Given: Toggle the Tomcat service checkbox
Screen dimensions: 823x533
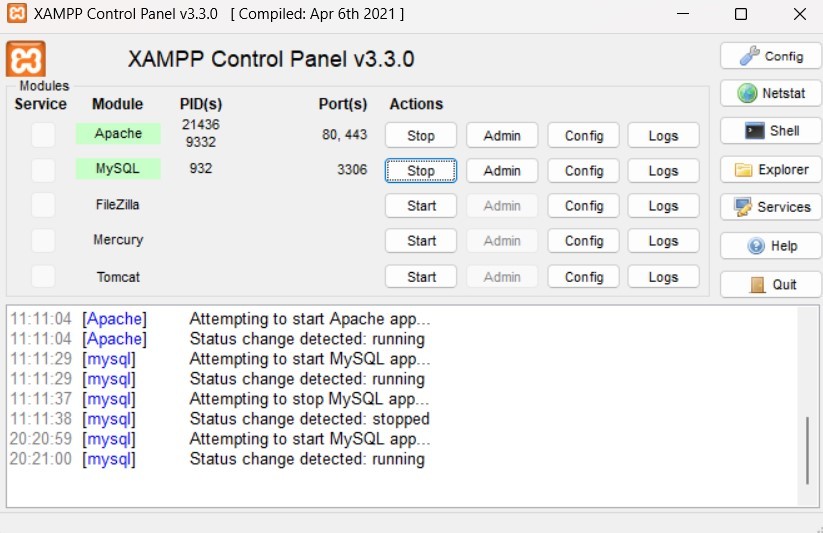Looking at the screenshot, I should coord(43,277).
